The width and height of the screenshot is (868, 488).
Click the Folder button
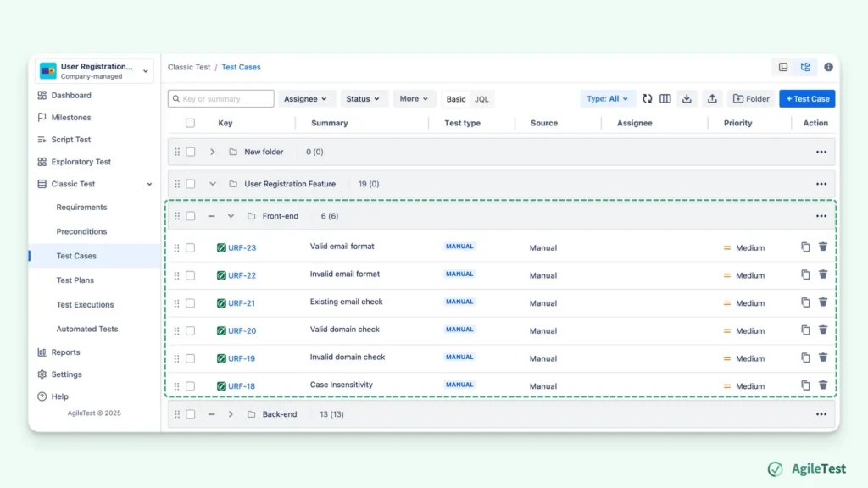pos(751,99)
